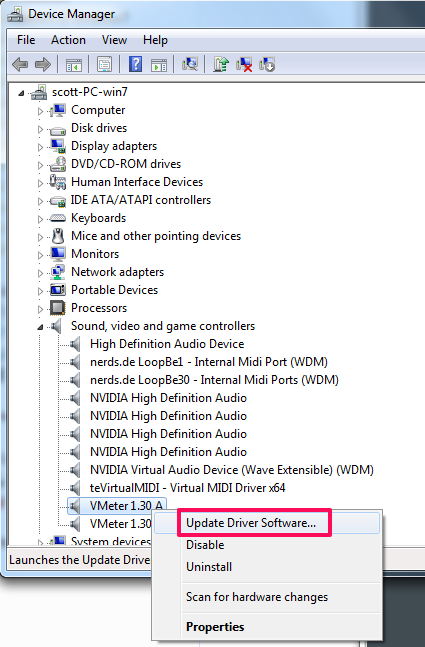Select NVIDIA Virtual Audio Device (Wave Extensible)
This screenshot has width=425, height=647.
pyautogui.click(x=231, y=470)
